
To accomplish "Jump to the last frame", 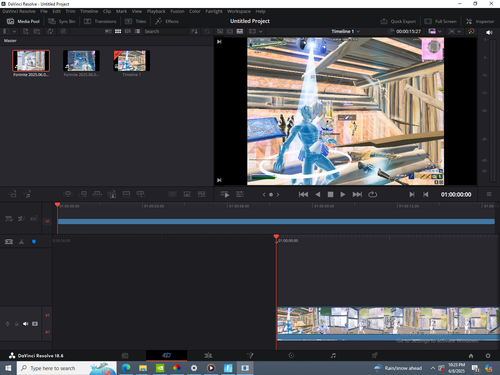I will (357, 194).
